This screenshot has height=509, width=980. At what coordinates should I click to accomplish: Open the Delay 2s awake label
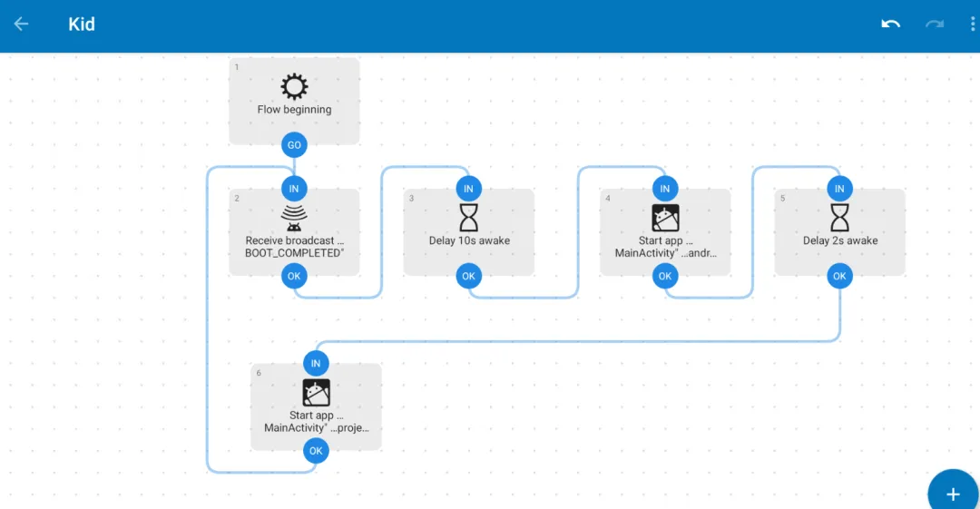pos(840,240)
